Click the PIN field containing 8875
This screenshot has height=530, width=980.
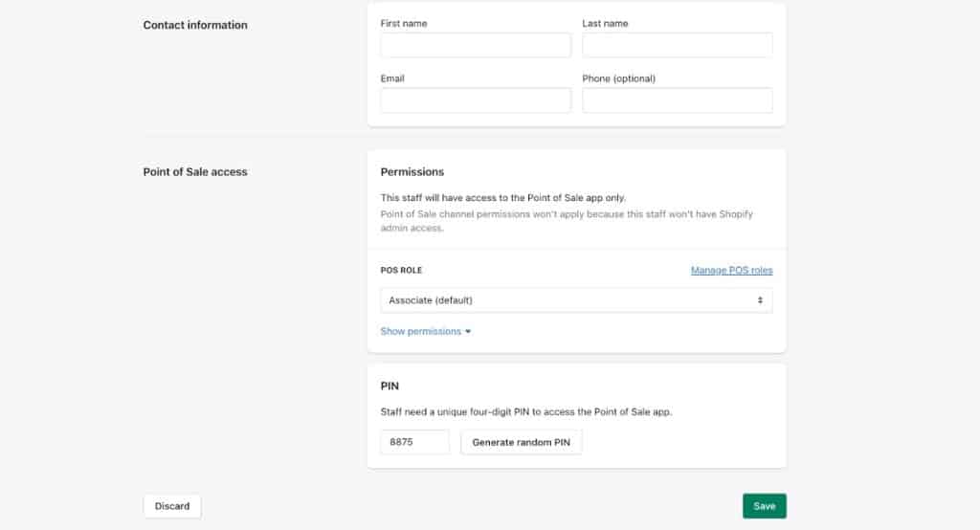pyautogui.click(x=414, y=442)
